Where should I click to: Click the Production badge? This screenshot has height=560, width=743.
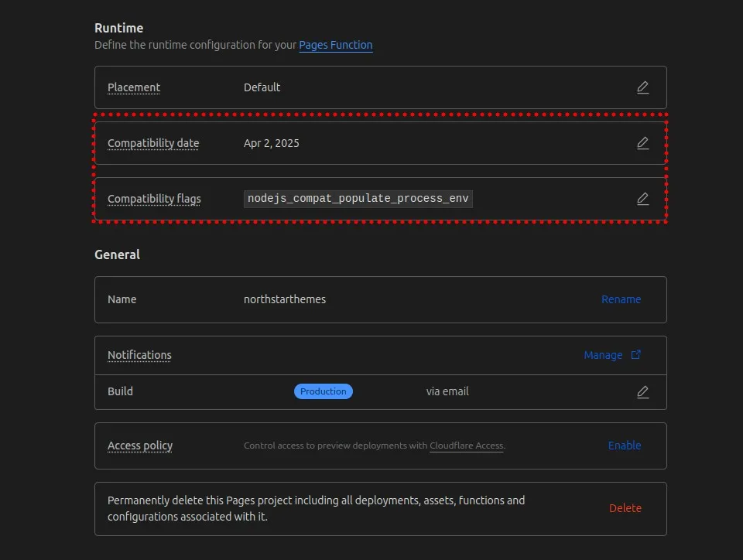point(324,391)
